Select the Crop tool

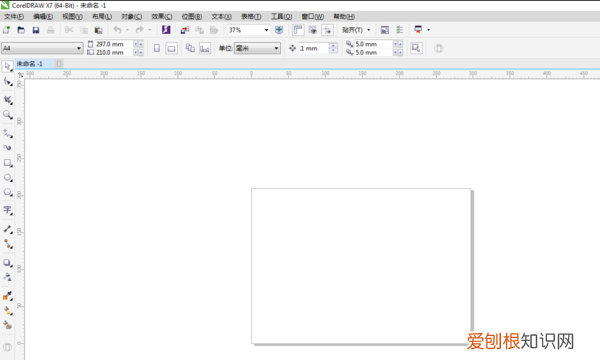(7, 99)
